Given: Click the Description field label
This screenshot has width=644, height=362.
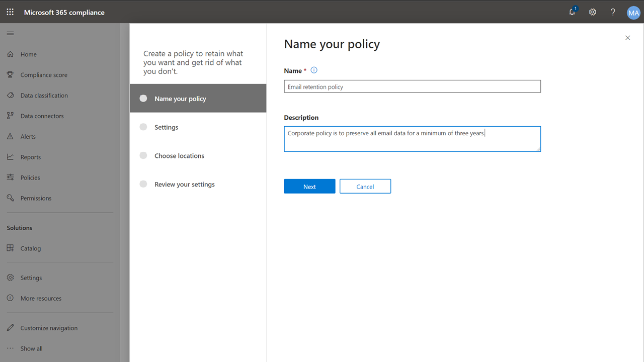Looking at the screenshot, I should (x=301, y=118).
